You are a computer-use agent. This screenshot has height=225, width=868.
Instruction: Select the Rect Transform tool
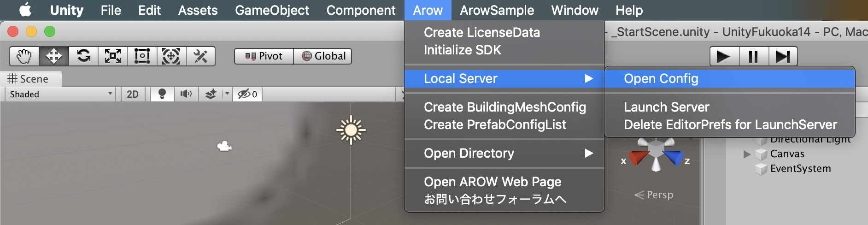[142, 56]
